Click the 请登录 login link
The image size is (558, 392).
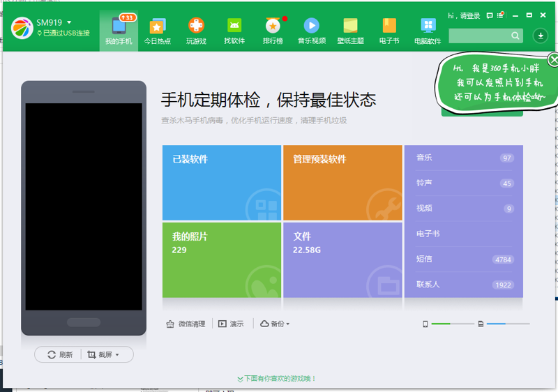click(469, 15)
